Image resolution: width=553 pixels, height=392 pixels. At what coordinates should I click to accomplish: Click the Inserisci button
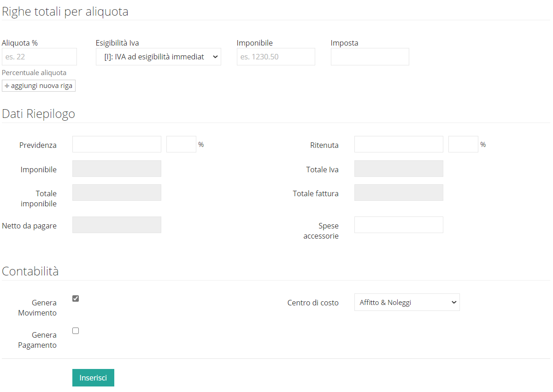[93, 378]
